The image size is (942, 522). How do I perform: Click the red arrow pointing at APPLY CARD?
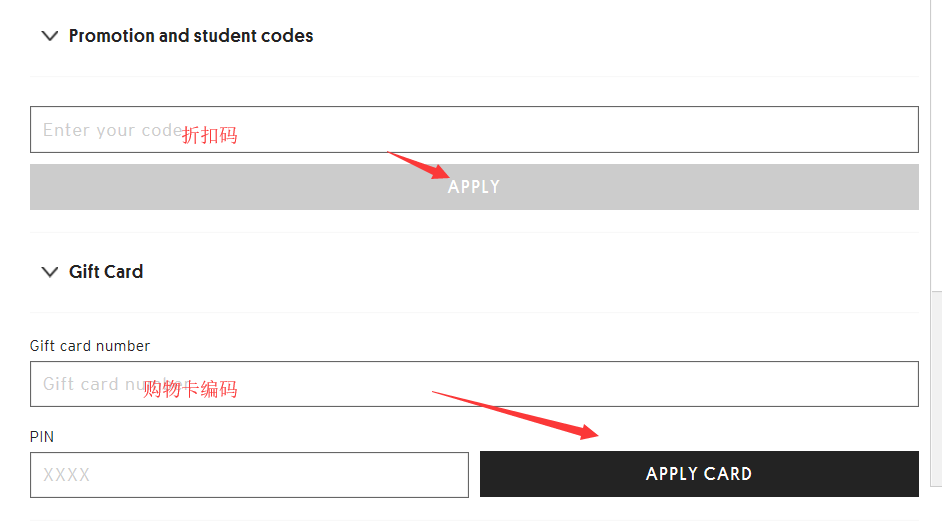coord(517,414)
